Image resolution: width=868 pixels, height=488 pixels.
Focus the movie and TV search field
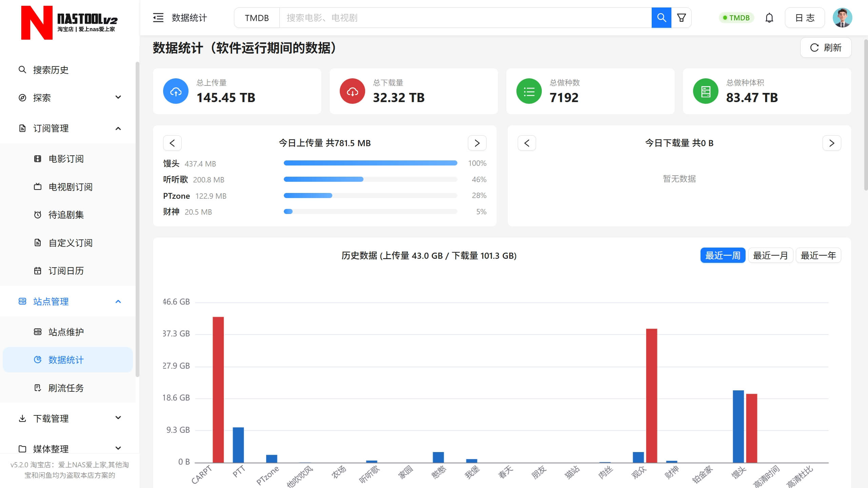coord(465,18)
